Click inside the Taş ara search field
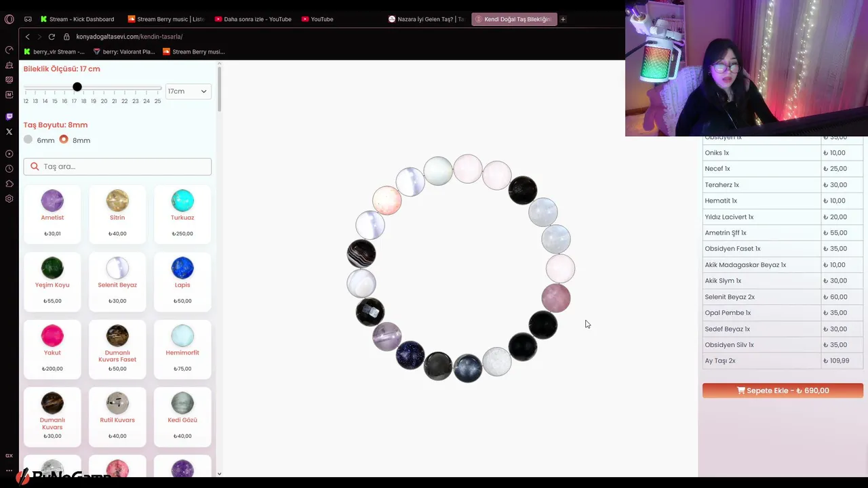Viewport: 868px width, 488px height. (x=117, y=167)
